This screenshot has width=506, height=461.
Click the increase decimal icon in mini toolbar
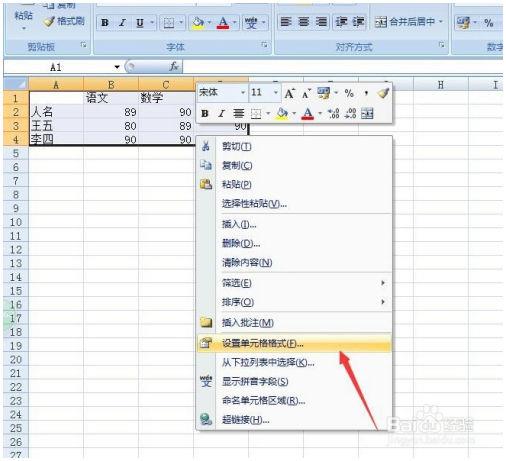334,114
